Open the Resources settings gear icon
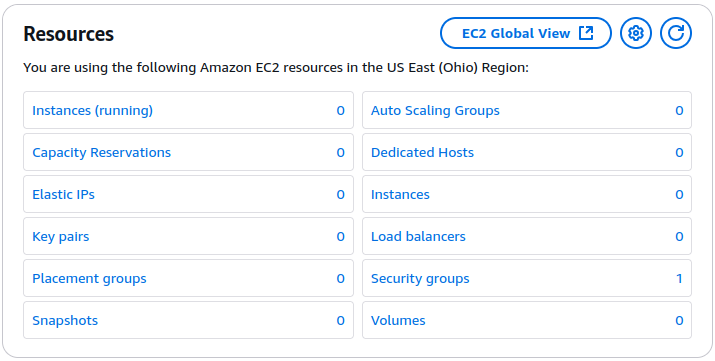 636,33
